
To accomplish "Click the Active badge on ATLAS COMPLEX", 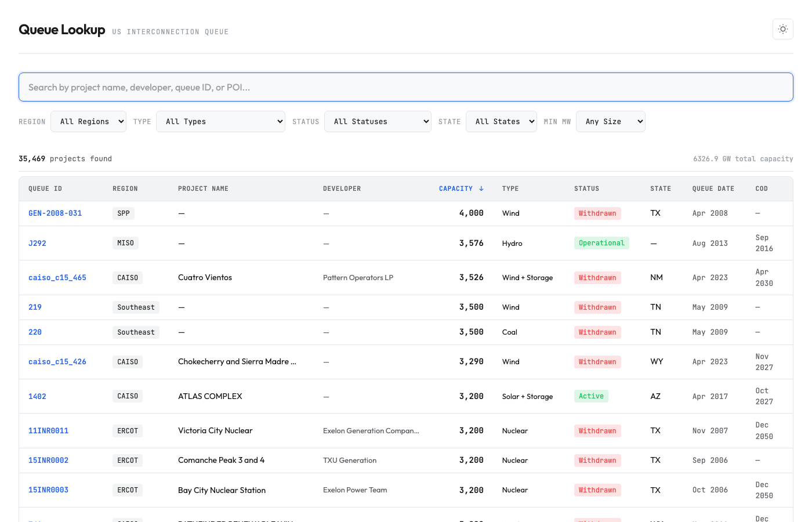I will point(591,396).
